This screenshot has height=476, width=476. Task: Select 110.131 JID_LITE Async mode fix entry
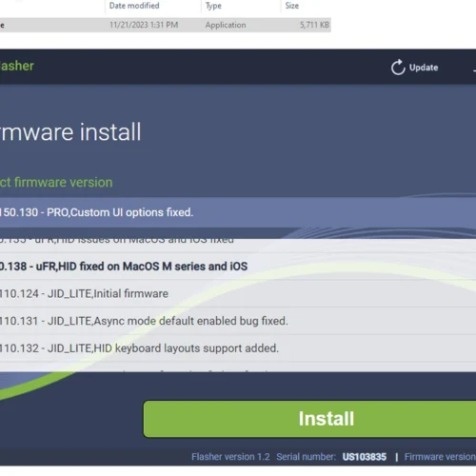coord(238,321)
